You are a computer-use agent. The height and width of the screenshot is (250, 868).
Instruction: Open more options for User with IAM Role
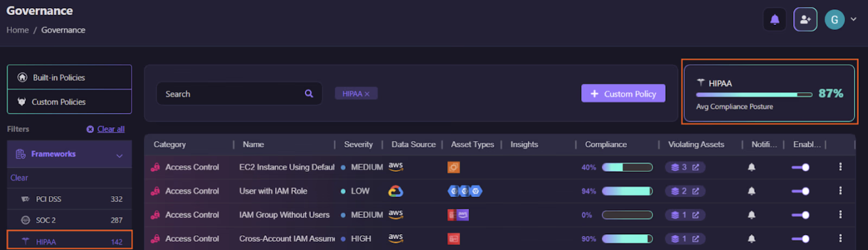coord(840,190)
